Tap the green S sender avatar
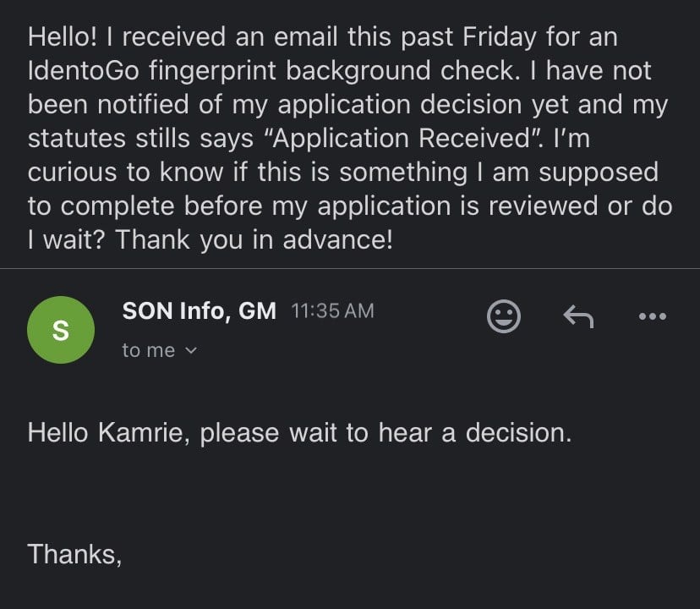 pyautogui.click(x=61, y=330)
